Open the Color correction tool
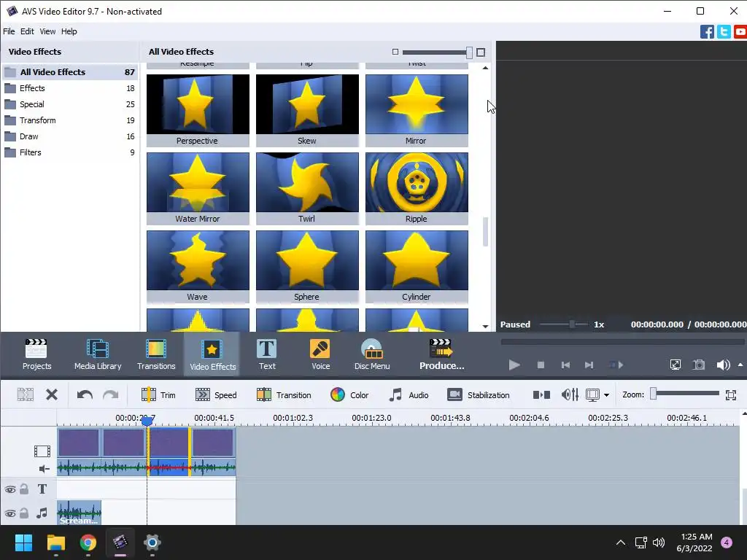 coord(349,394)
